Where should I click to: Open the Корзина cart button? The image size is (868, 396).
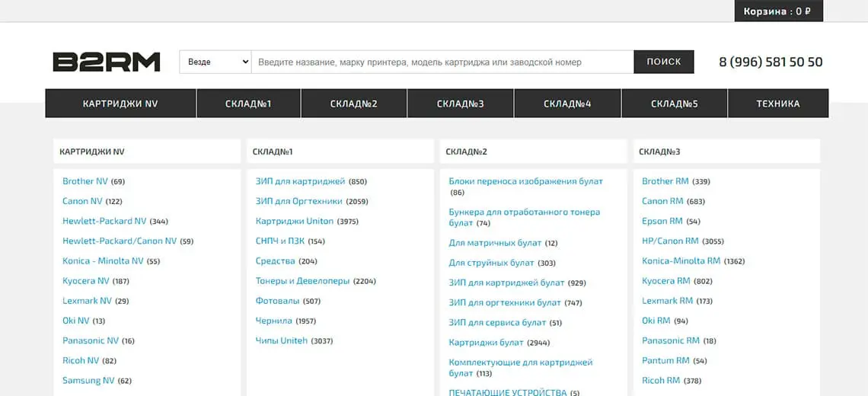pos(778,11)
